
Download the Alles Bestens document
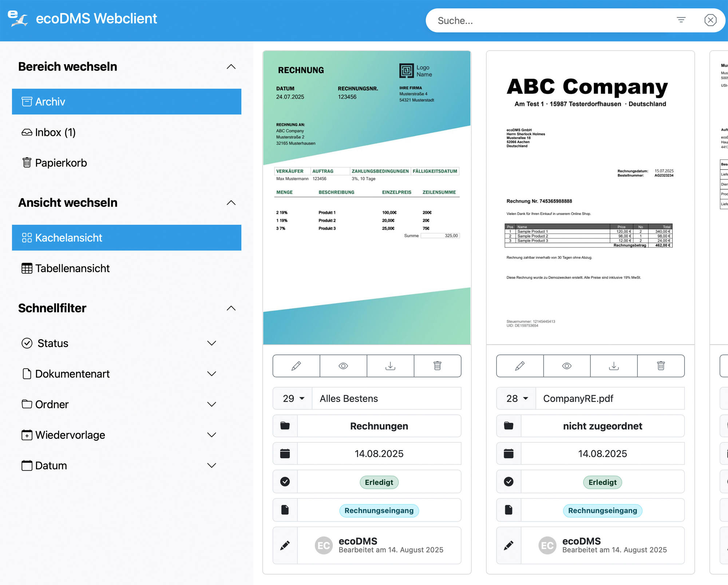(390, 366)
